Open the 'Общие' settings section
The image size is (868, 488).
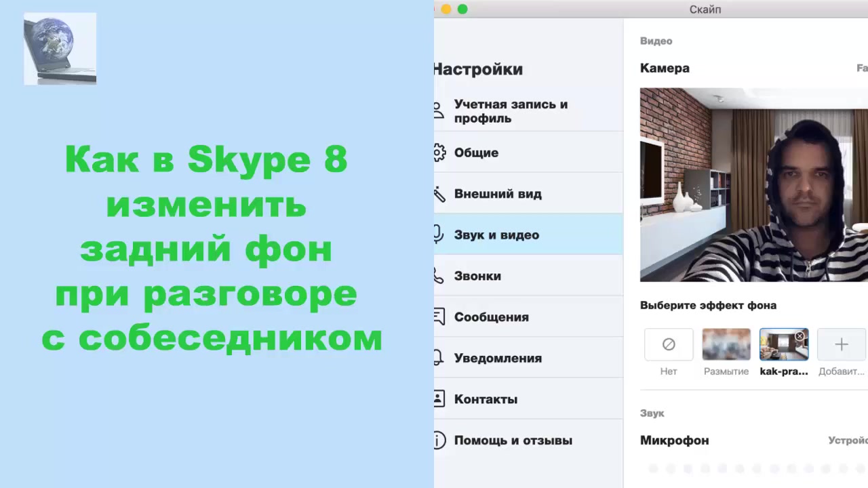click(x=528, y=152)
